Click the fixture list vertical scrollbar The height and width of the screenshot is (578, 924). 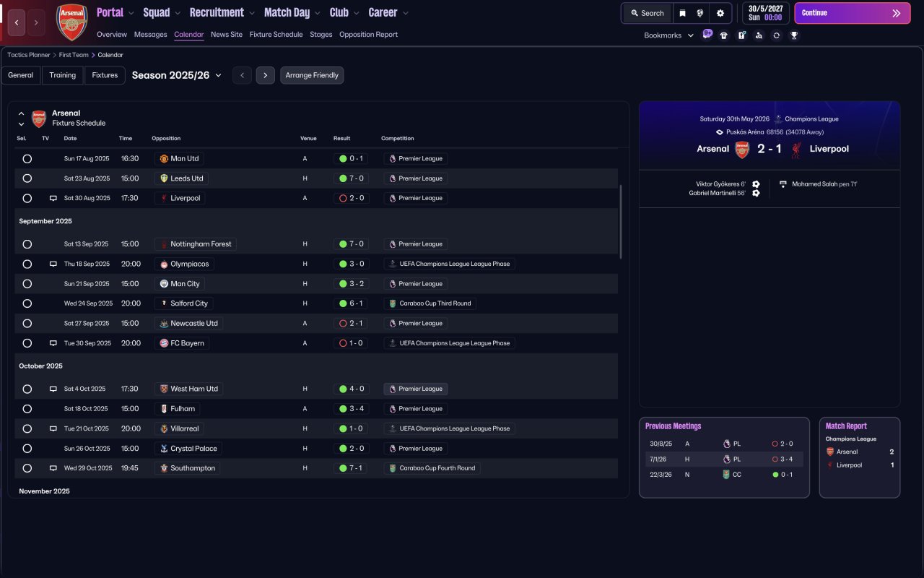point(621,222)
